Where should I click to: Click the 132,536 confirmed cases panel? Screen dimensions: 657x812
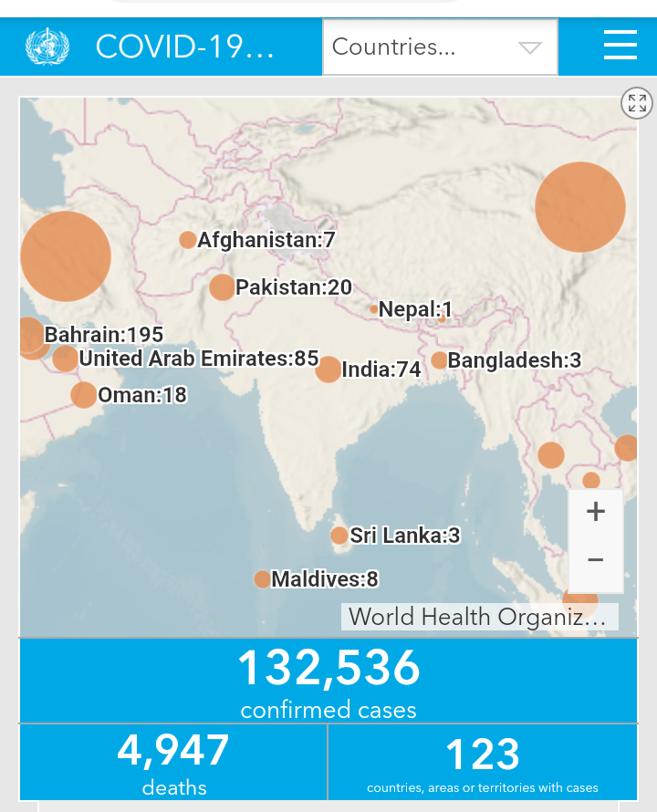[328, 681]
